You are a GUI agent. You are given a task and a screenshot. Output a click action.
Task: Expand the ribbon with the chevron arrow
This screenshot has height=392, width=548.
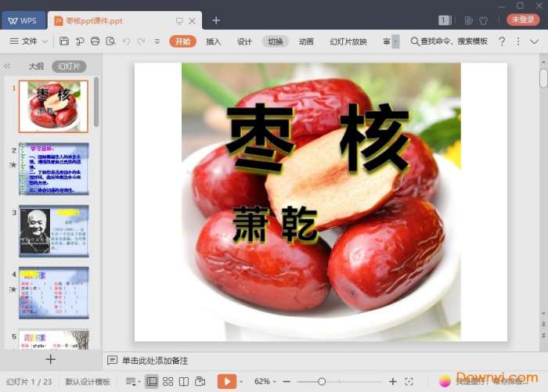(534, 41)
